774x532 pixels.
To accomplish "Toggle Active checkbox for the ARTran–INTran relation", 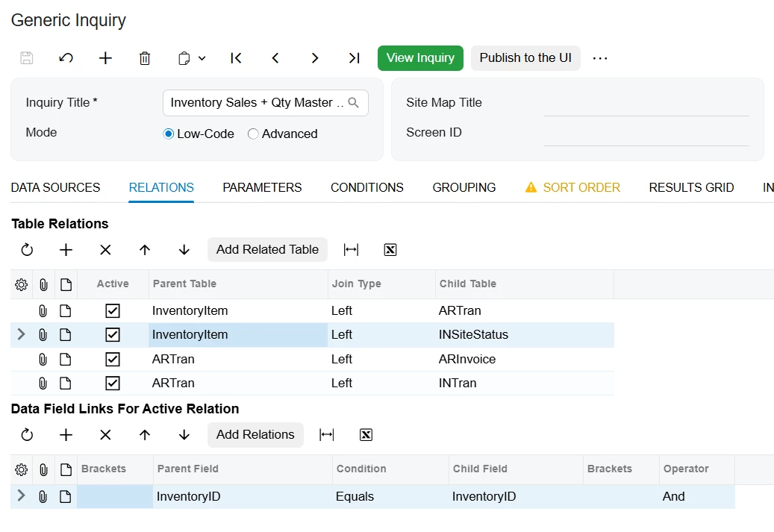I will [113, 383].
